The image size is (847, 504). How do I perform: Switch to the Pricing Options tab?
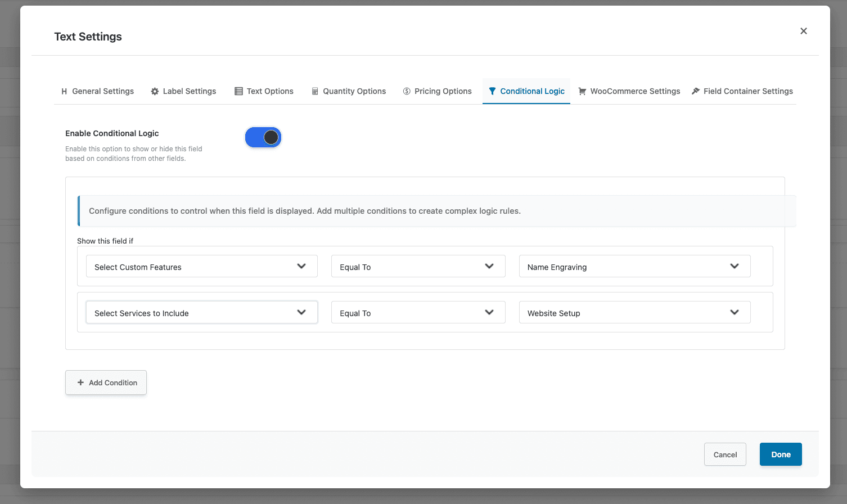coord(443,91)
